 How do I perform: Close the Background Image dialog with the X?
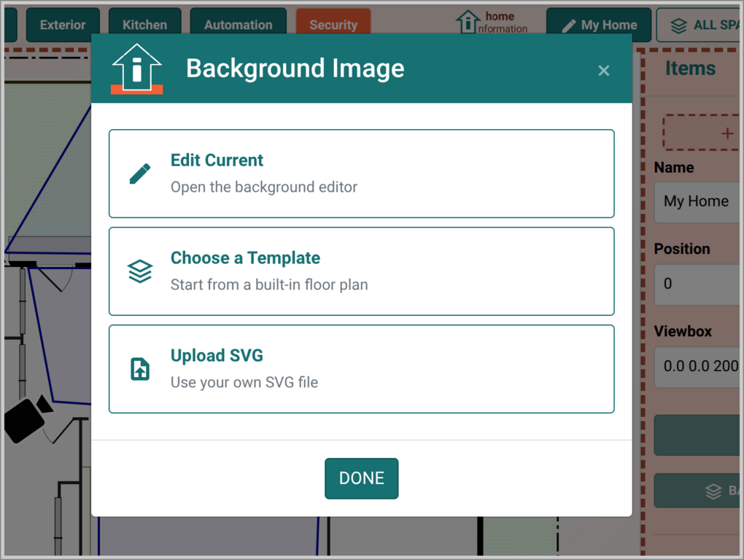pyautogui.click(x=603, y=71)
